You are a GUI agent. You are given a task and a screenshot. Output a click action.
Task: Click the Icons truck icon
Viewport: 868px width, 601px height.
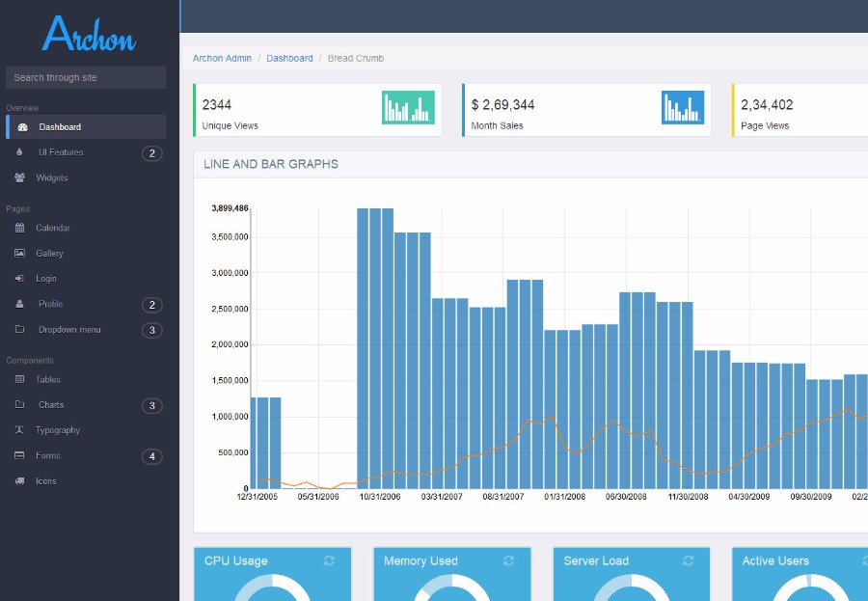[x=19, y=480]
